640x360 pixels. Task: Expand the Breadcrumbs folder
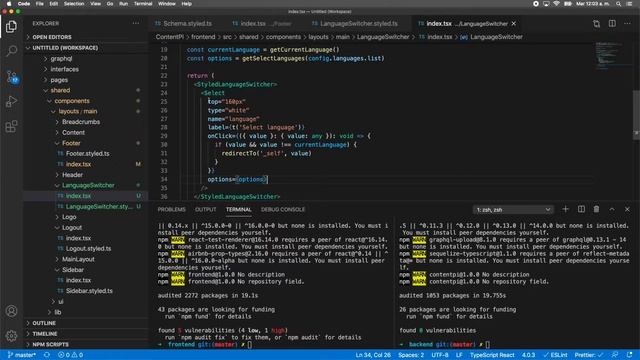coord(86,122)
